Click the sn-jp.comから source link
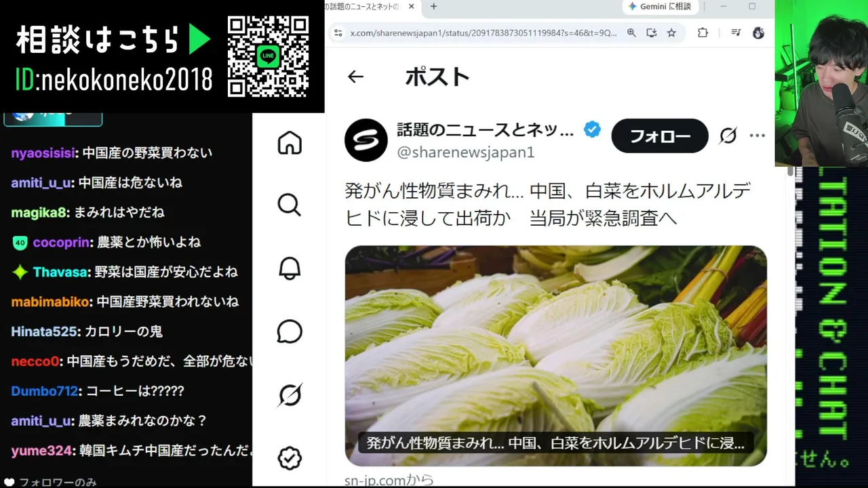This screenshot has height=488, width=868. 389,481
